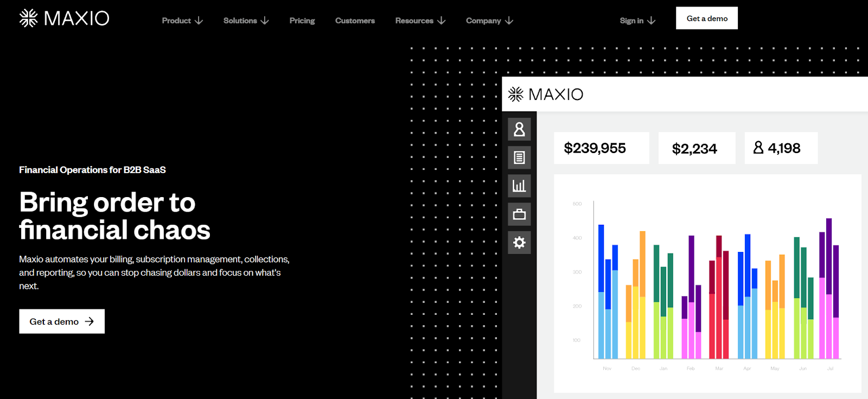The height and width of the screenshot is (399, 868).
Task: Click the Jan label on chart axis
Action: 663,369
